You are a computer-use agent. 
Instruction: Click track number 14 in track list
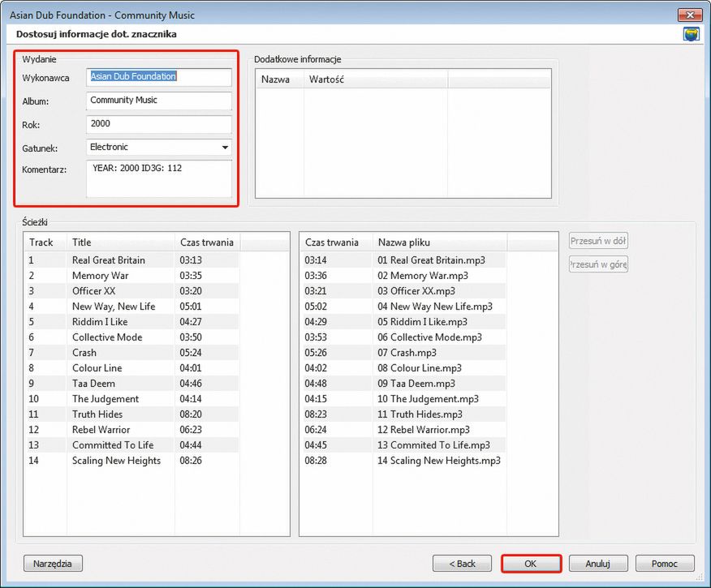coord(33,460)
